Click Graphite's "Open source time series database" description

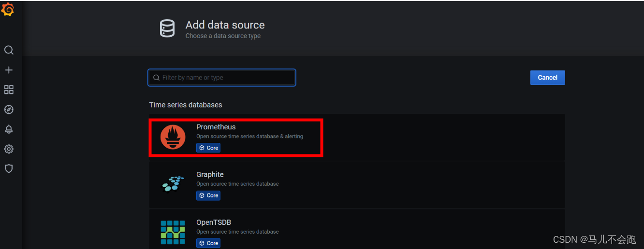pyautogui.click(x=237, y=184)
